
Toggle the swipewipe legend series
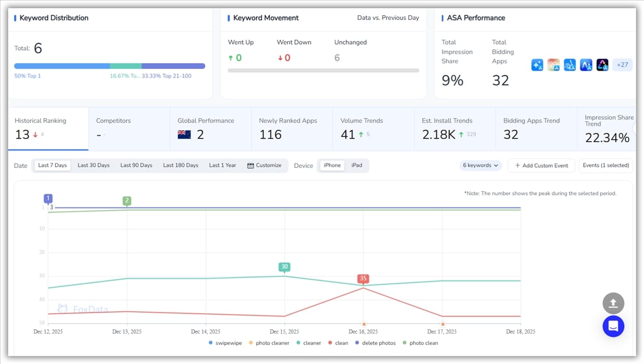point(227,343)
